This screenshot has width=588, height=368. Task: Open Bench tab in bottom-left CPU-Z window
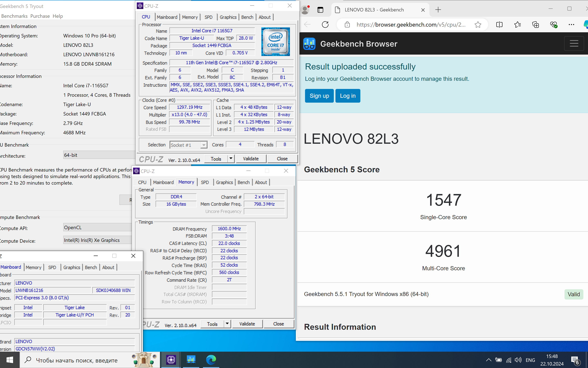click(x=91, y=267)
